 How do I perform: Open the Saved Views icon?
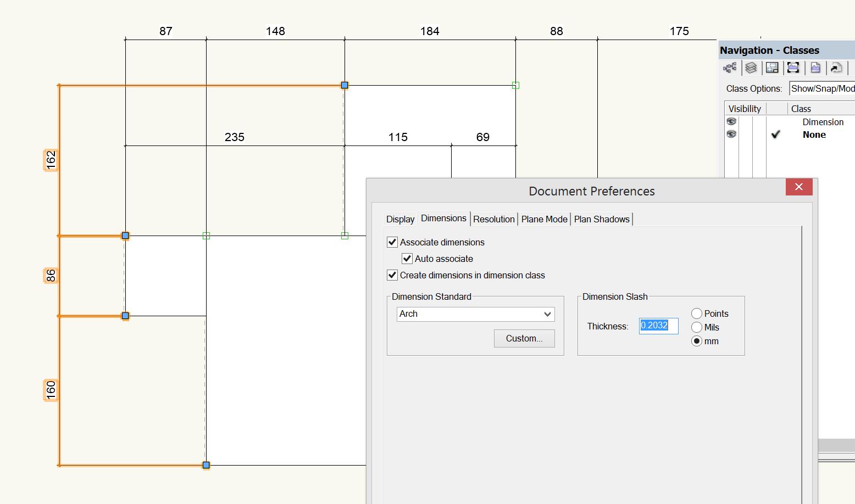[x=815, y=68]
